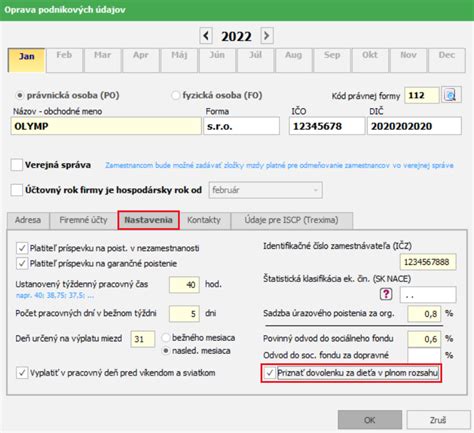
Task: Select bežného mesiaca radio option
Action: [166, 337]
